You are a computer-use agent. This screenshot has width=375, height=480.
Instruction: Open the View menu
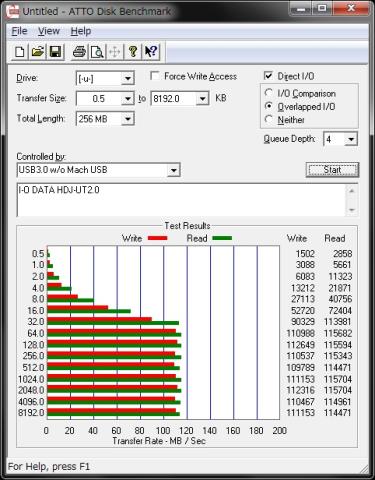click(49, 31)
